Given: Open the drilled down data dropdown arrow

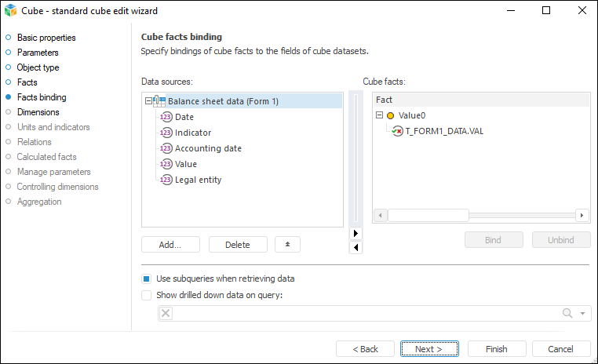Looking at the screenshot, I should click(582, 314).
